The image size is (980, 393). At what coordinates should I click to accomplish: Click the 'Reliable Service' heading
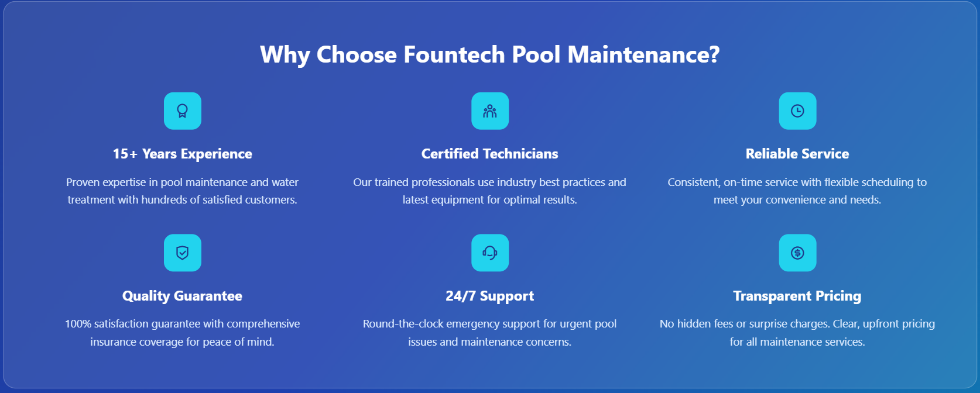click(x=797, y=154)
